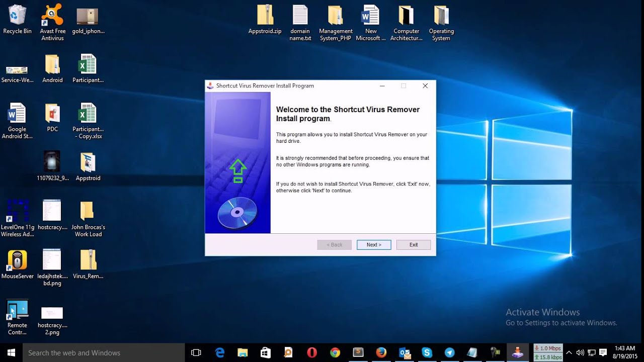644x362 pixels.
Task: Close the Shortcut Virus Remover install window
Action: coord(425,86)
